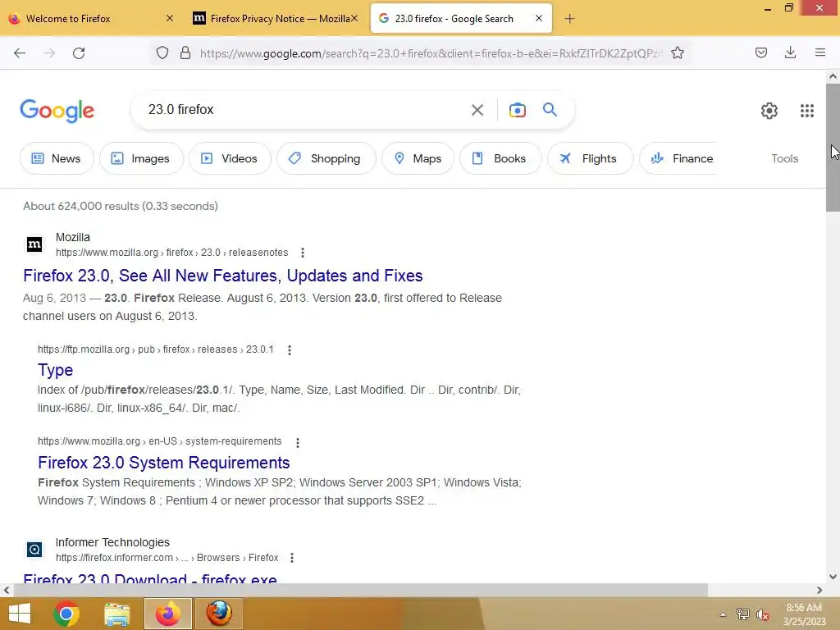The width and height of the screenshot is (840, 630).
Task: Bookmark this page with the star
Action: click(x=678, y=53)
